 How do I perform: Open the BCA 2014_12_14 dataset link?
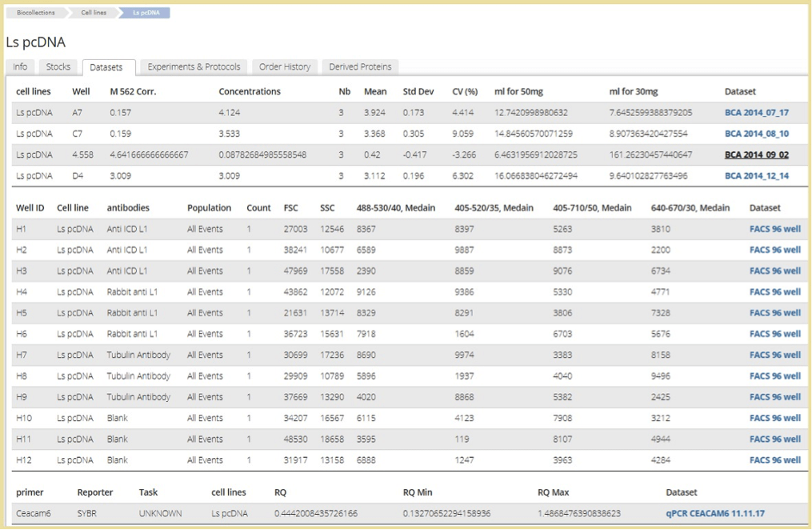[x=756, y=176]
